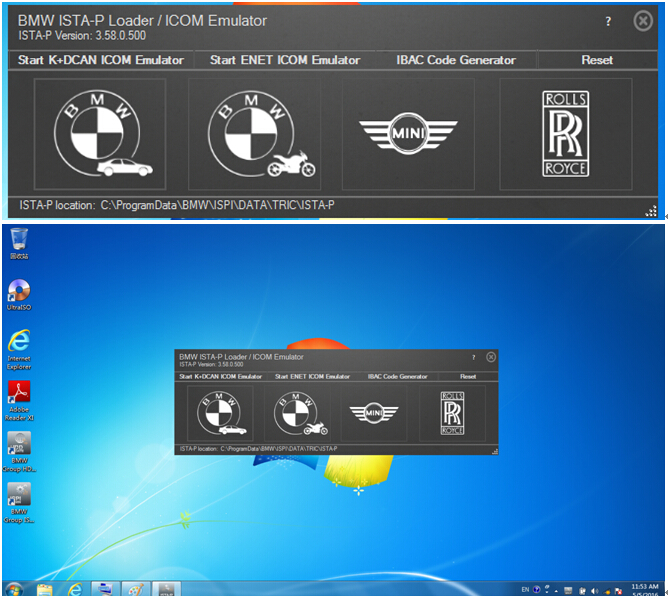Launch BMW car logo in enlarged top window

(100, 134)
